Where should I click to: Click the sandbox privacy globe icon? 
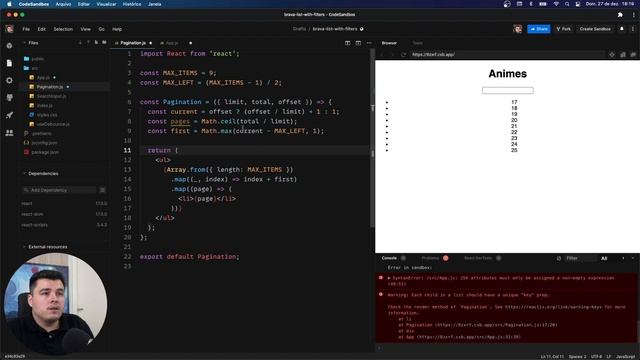(x=362, y=29)
